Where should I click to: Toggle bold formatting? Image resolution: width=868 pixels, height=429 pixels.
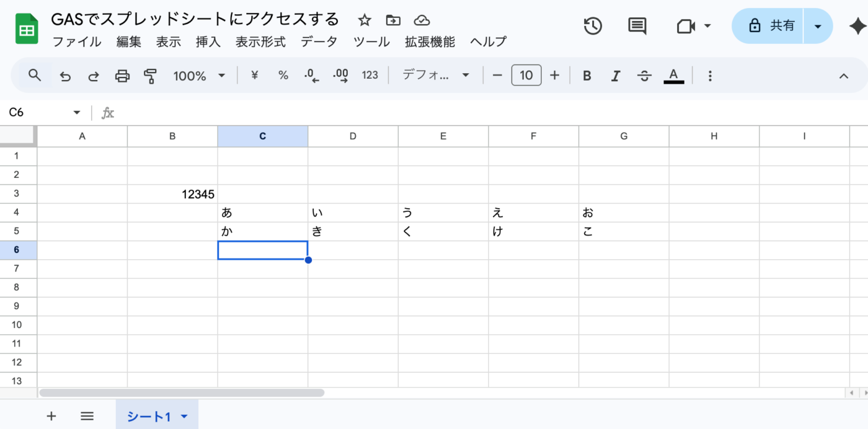tap(587, 76)
